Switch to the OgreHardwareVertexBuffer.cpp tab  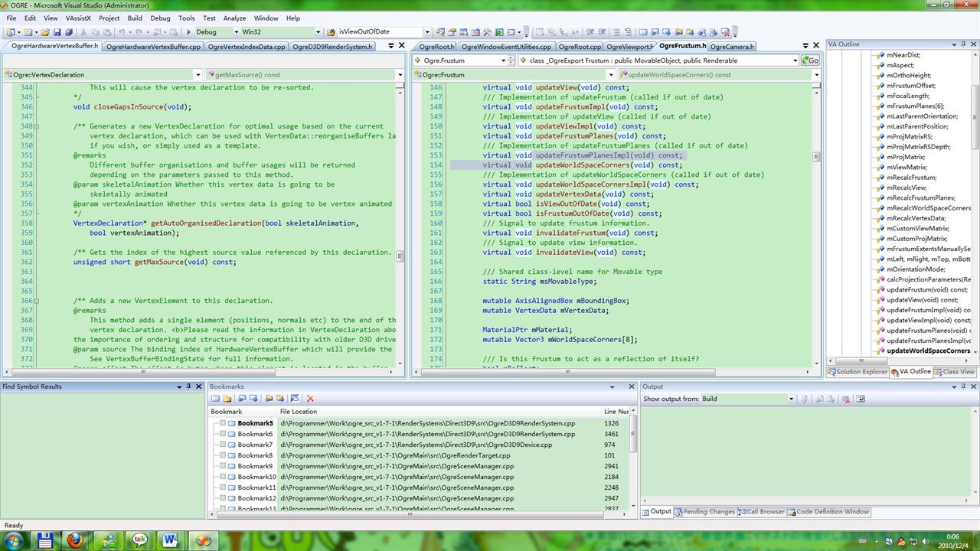point(153,47)
